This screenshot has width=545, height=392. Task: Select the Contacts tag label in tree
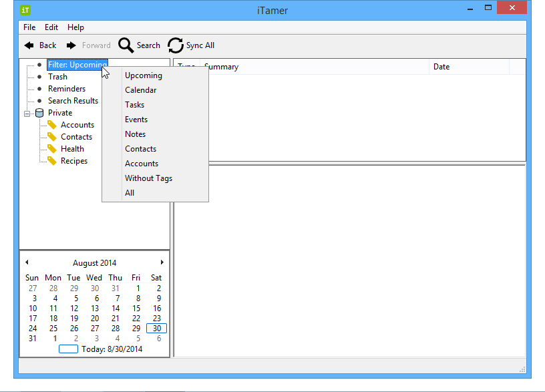click(x=76, y=137)
